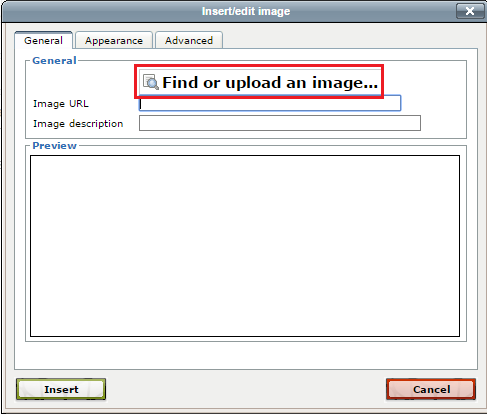Click the Cancel button
The height and width of the screenshot is (415, 489).
pos(431,389)
